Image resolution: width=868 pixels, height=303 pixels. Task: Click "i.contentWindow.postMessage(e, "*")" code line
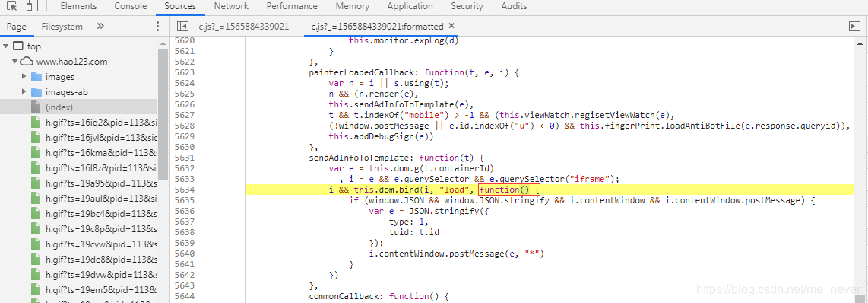457,254
